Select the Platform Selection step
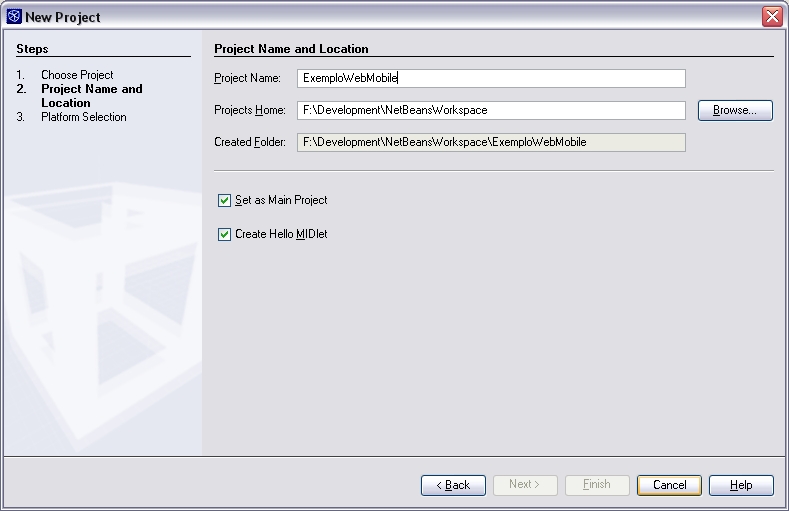The width and height of the screenshot is (789, 511). click(x=84, y=117)
